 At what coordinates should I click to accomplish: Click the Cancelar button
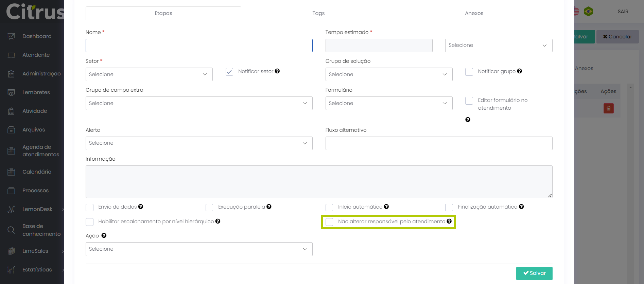(x=617, y=37)
